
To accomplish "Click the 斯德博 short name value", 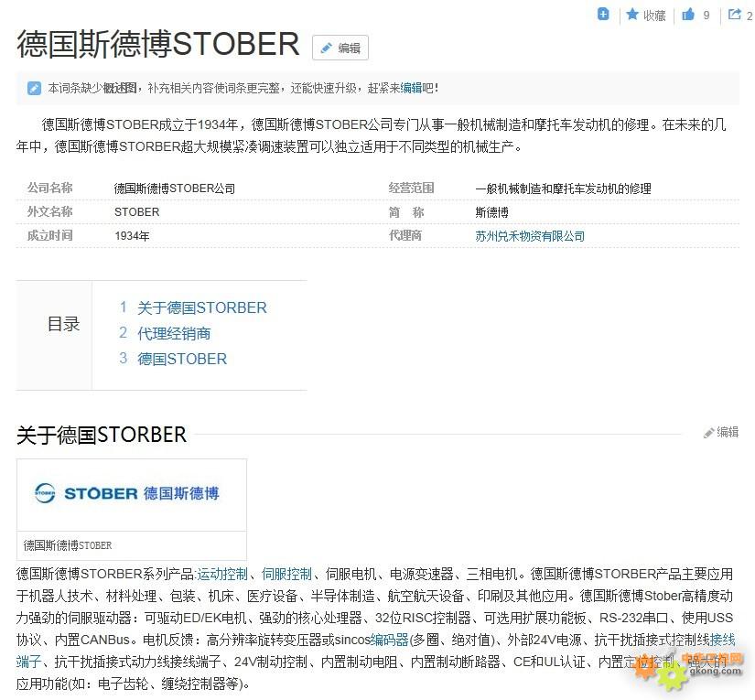I will 491,212.
